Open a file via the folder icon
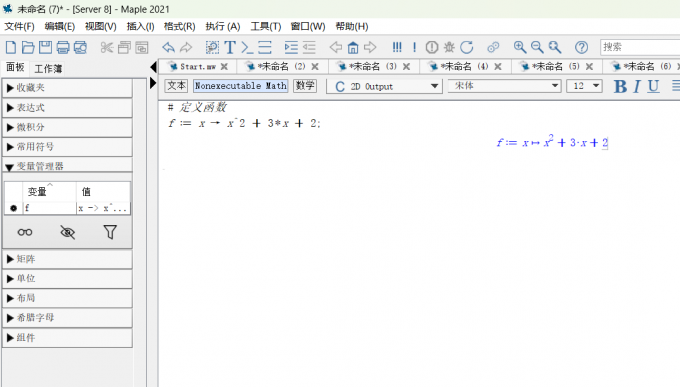 28,47
